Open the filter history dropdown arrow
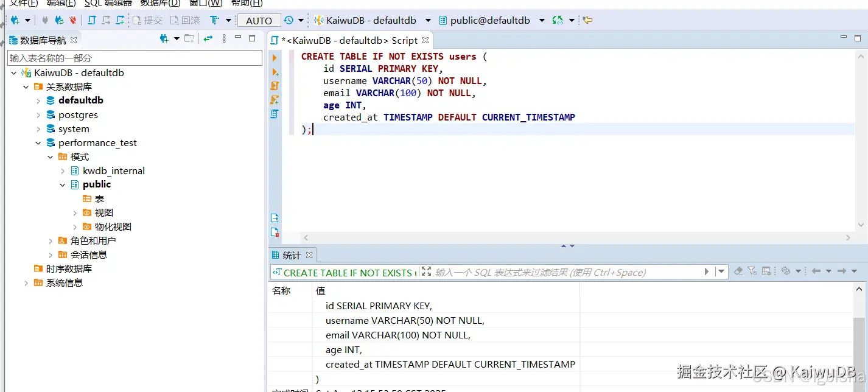Viewport: 868px width, 392px height. click(721, 271)
